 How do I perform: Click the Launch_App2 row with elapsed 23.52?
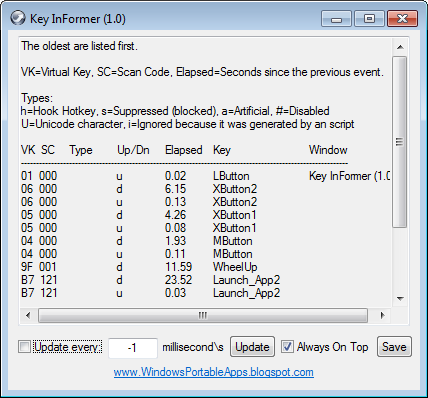tap(150, 280)
